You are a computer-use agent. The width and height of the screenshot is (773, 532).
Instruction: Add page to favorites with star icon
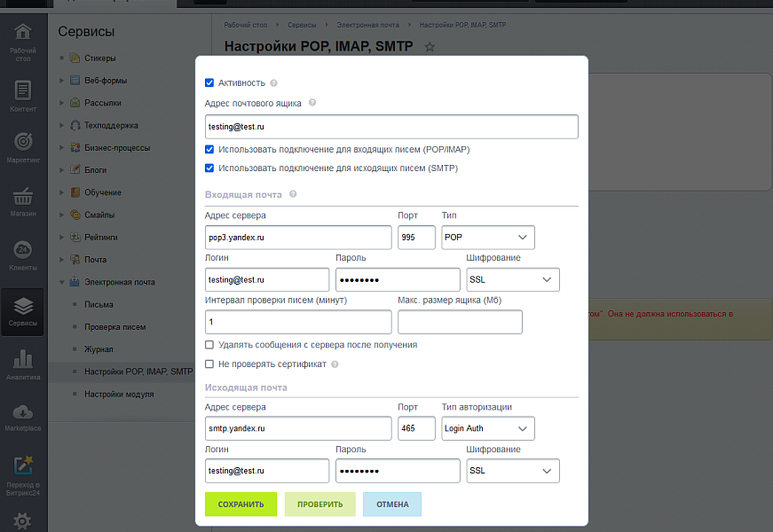coord(430,47)
